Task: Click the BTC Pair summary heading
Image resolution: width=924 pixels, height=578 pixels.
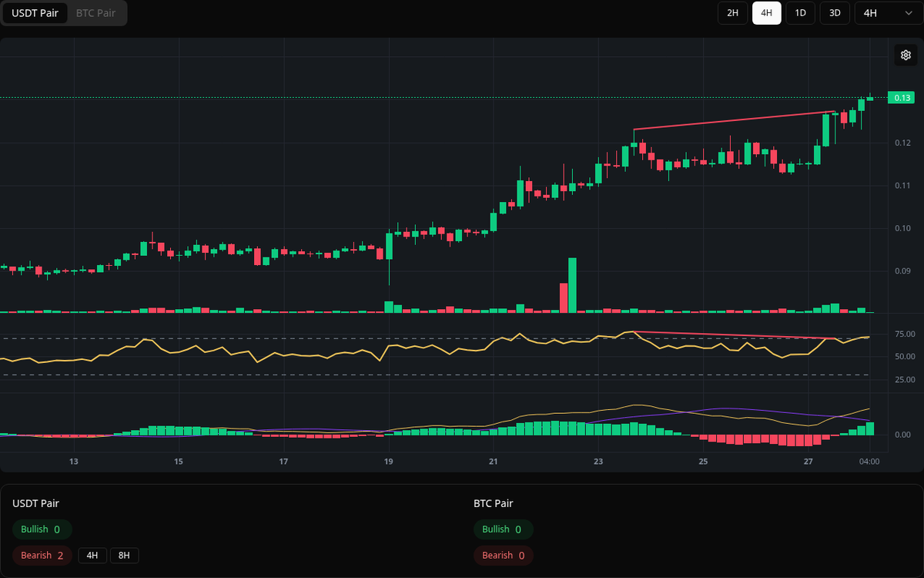Action: point(494,503)
